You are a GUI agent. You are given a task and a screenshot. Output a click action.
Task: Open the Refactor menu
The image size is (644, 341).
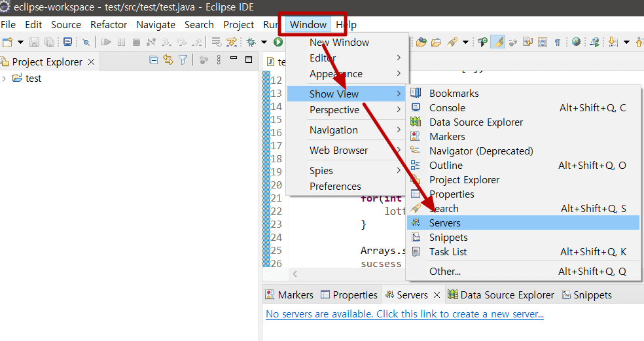coord(109,25)
